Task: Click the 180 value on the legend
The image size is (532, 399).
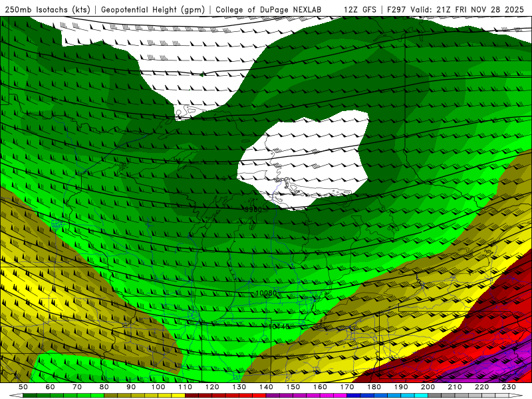Action: [374, 387]
